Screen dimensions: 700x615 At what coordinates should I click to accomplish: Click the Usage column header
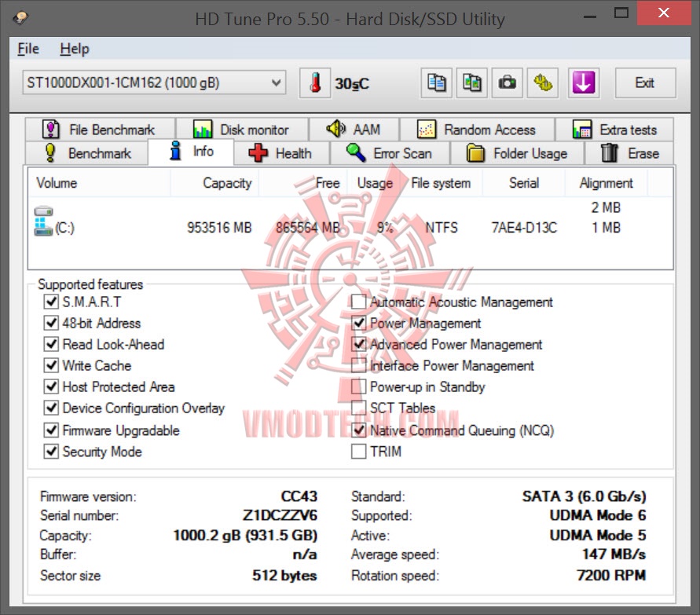pos(375,183)
